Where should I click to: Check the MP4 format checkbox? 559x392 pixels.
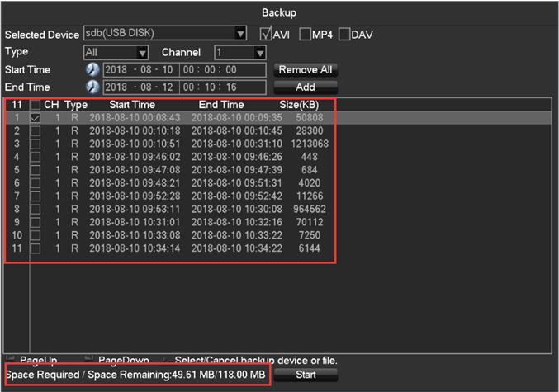tap(305, 35)
